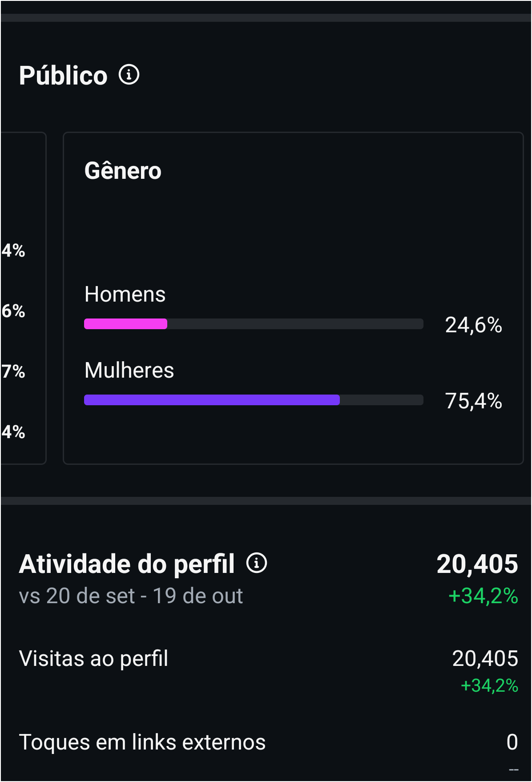The image size is (532, 782).
Task: Tap the 75,4% Mulheres percentage
Action: (473, 401)
